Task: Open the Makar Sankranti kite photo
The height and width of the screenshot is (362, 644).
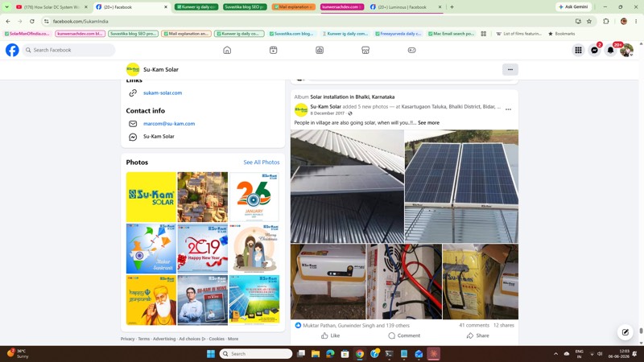Action: 151,249
